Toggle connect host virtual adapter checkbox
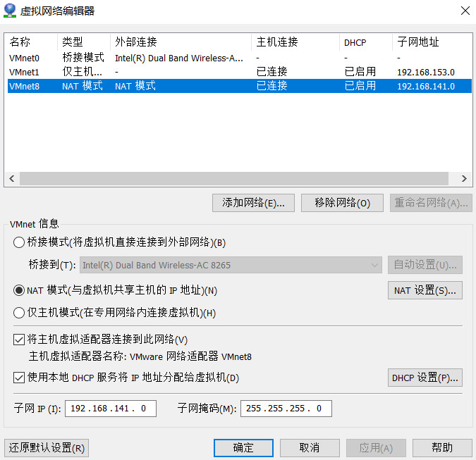Screen dimensions: 476x460 [19, 340]
